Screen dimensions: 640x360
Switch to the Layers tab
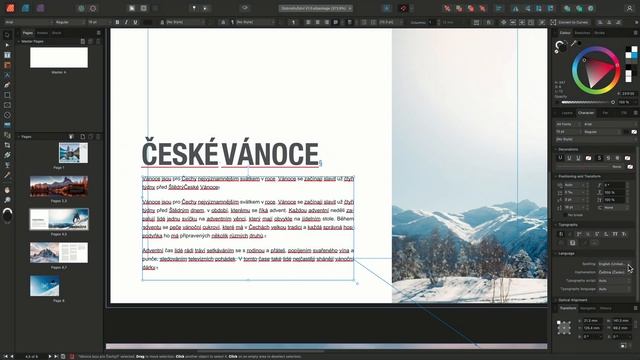tap(567, 113)
